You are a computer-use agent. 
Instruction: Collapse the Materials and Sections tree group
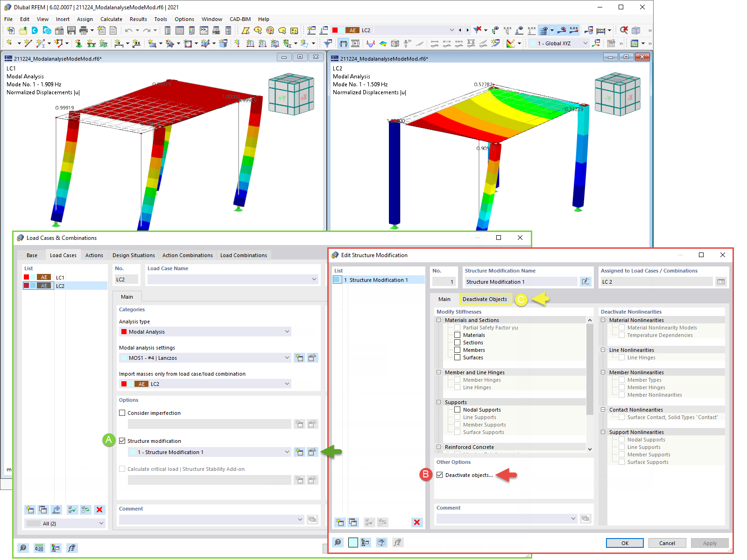438,320
